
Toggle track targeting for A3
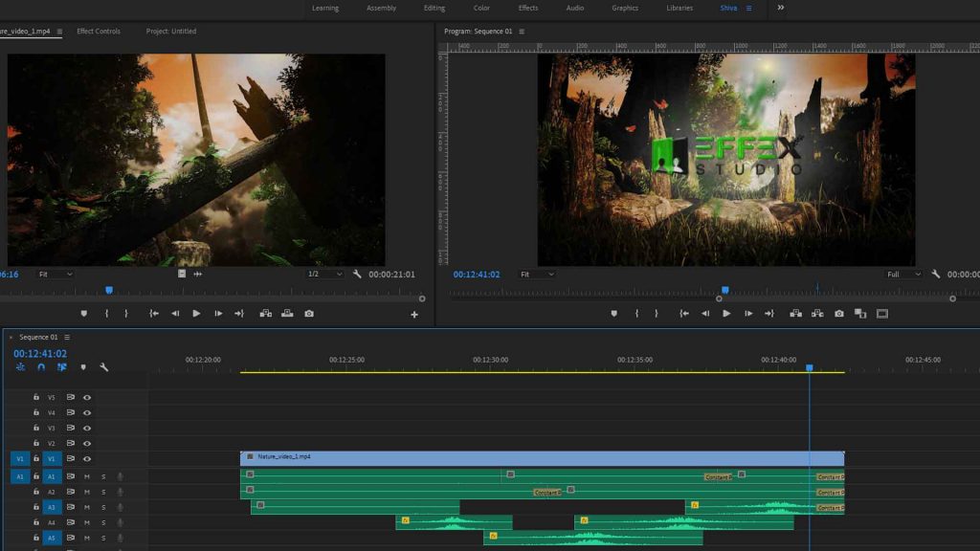click(x=52, y=507)
